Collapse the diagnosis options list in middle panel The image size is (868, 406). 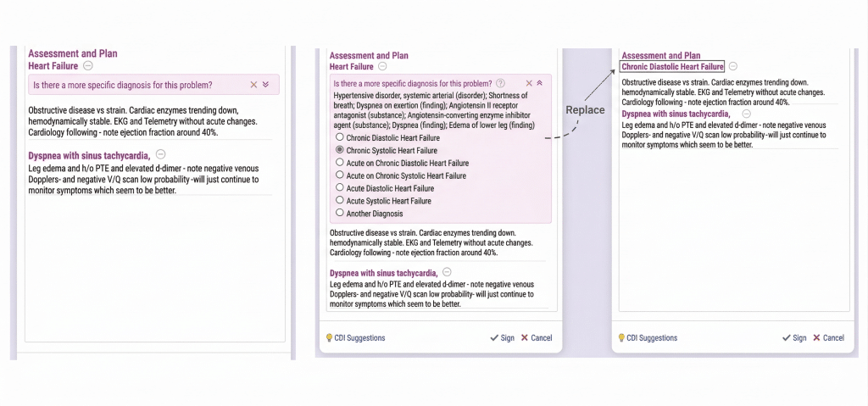pyautogui.click(x=540, y=83)
